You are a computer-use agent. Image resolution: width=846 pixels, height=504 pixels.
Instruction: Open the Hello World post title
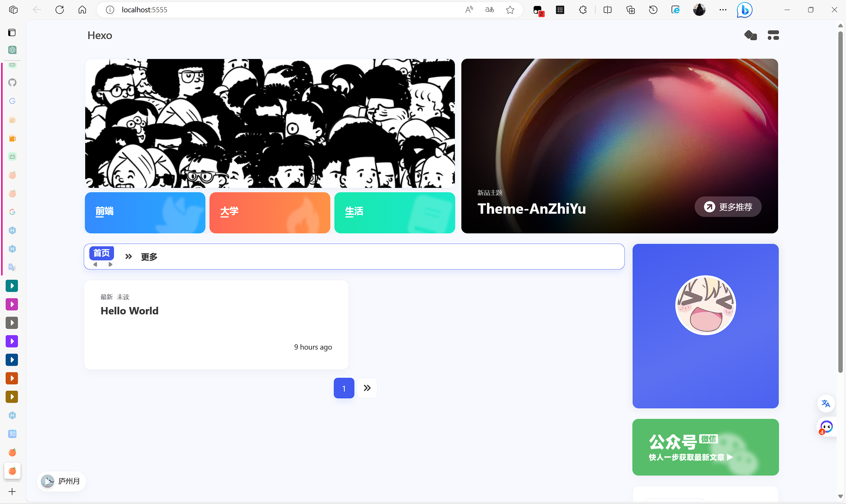(x=130, y=311)
